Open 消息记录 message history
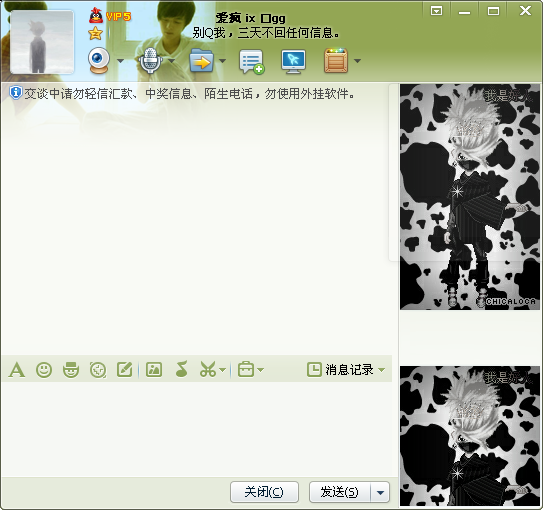The image size is (543, 510). point(340,370)
